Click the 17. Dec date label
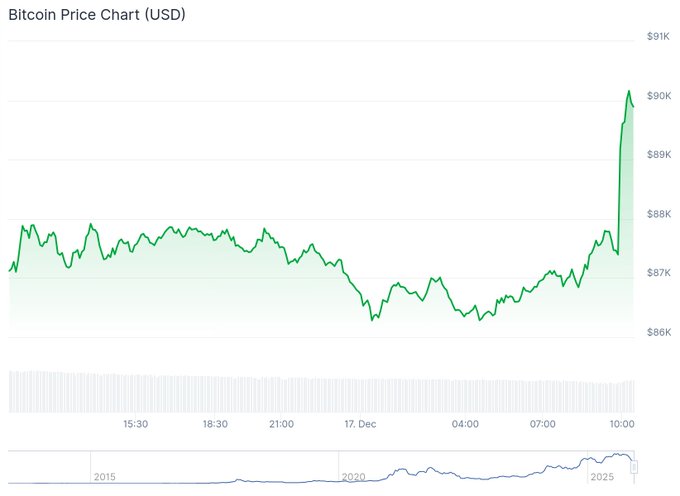 tap(360, 424)
